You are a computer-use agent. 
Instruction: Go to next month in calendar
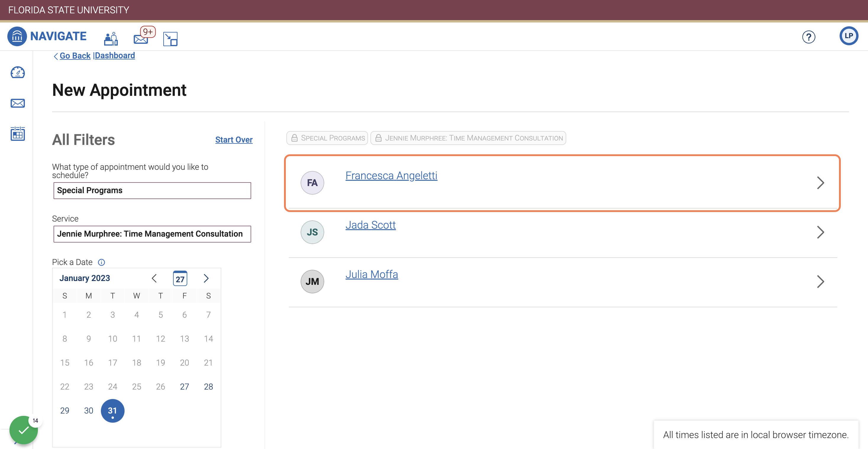click(206, 278)
